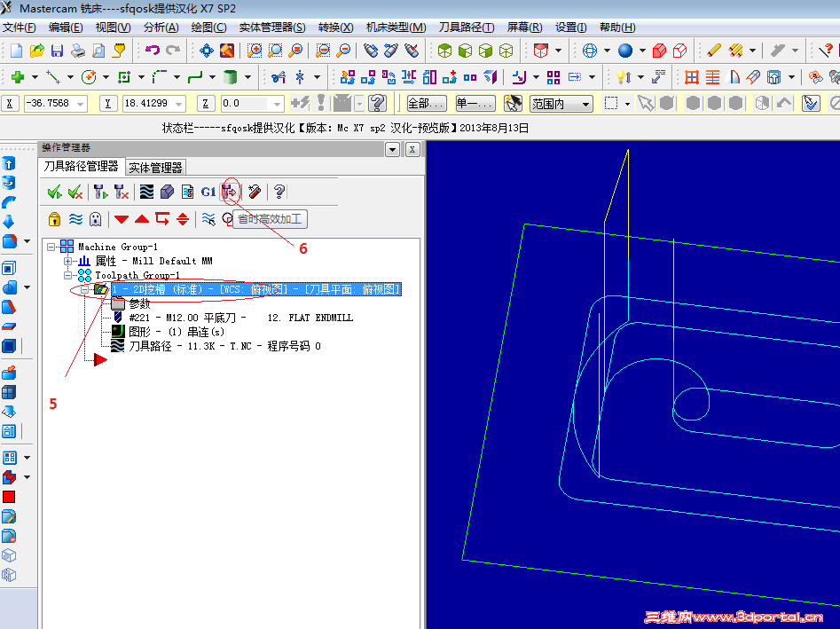Click the 全部 select all button
The image size is (840, 629).
[x=426, y=104]
